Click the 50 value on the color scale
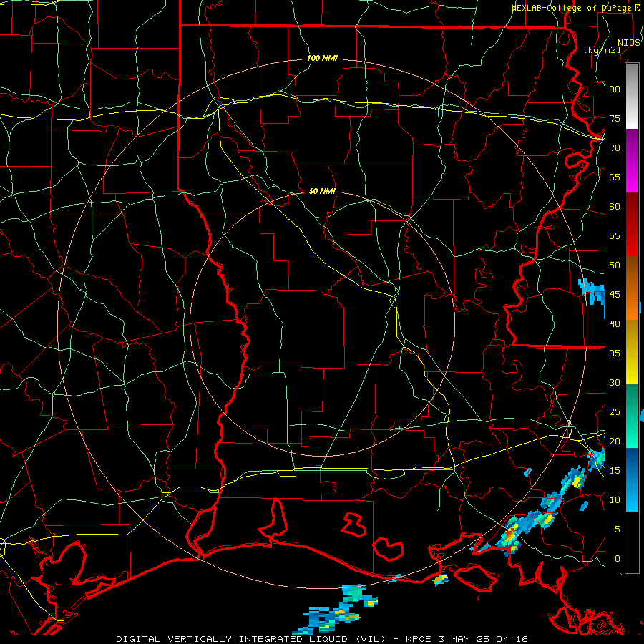The image size is (644, 644). pos(615,265)
